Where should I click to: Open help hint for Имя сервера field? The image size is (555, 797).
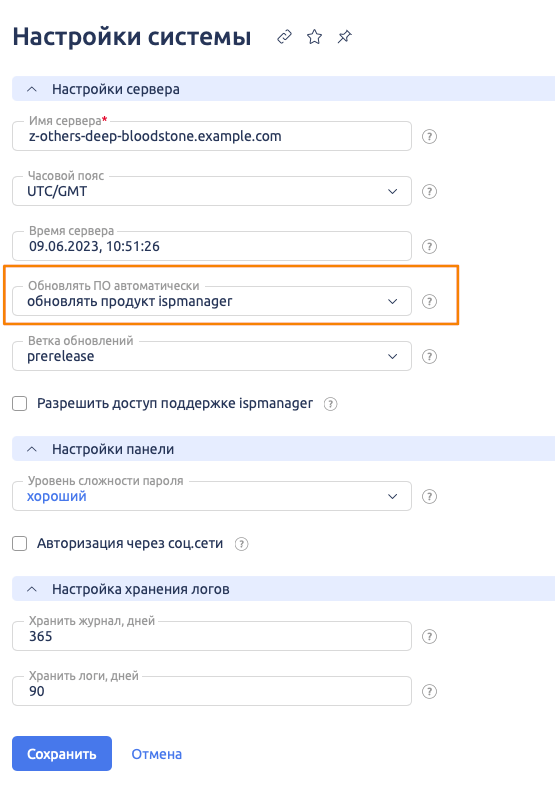(x=429, y=137)
